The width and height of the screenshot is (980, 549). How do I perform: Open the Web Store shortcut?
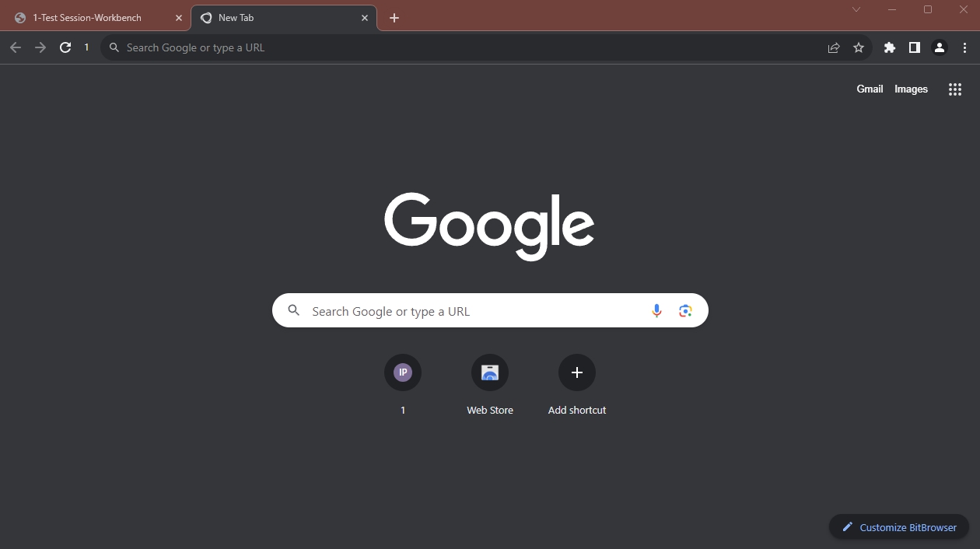pyautogui.click(x=490, y=386)
